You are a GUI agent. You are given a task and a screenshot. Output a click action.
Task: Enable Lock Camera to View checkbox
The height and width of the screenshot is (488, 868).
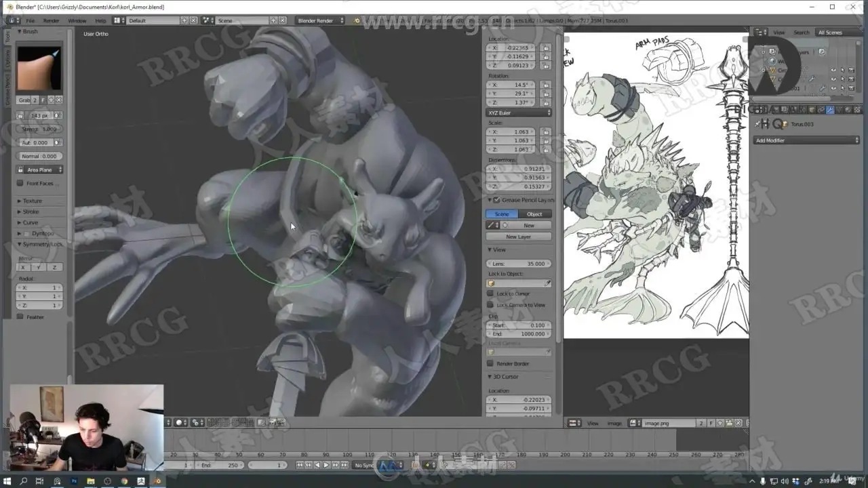point(490,305)
